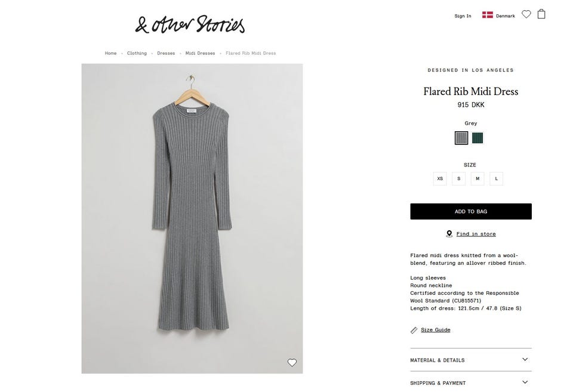The width and height of the screenshot is (573, 392).
Task: Open the shopping bag icon
Action: point(541,14)
